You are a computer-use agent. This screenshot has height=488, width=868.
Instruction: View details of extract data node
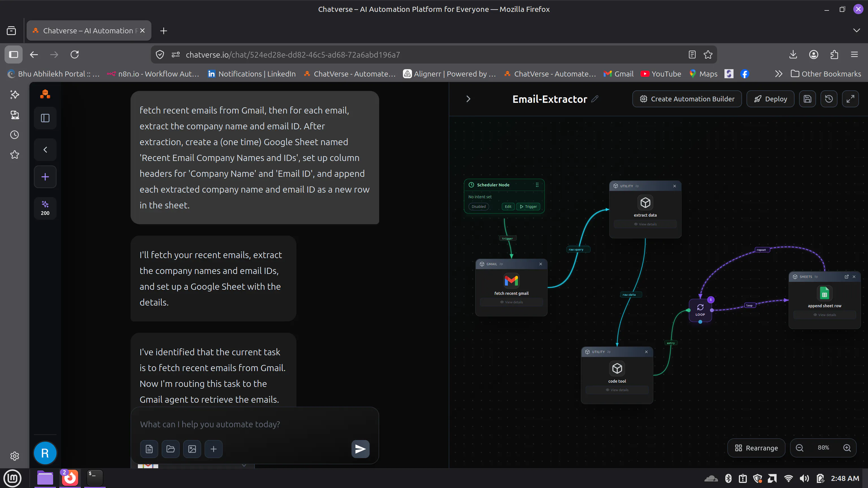tap(645, 224)
